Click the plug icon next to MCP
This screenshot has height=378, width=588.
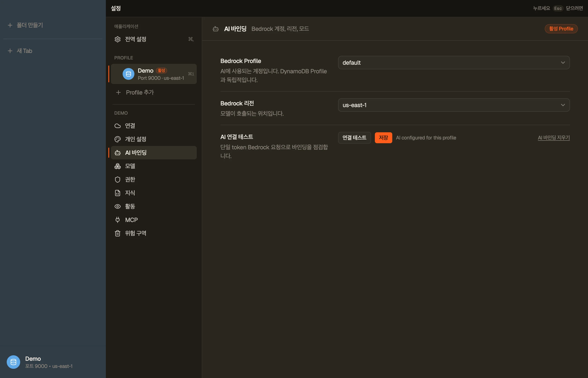coord(118,220)
